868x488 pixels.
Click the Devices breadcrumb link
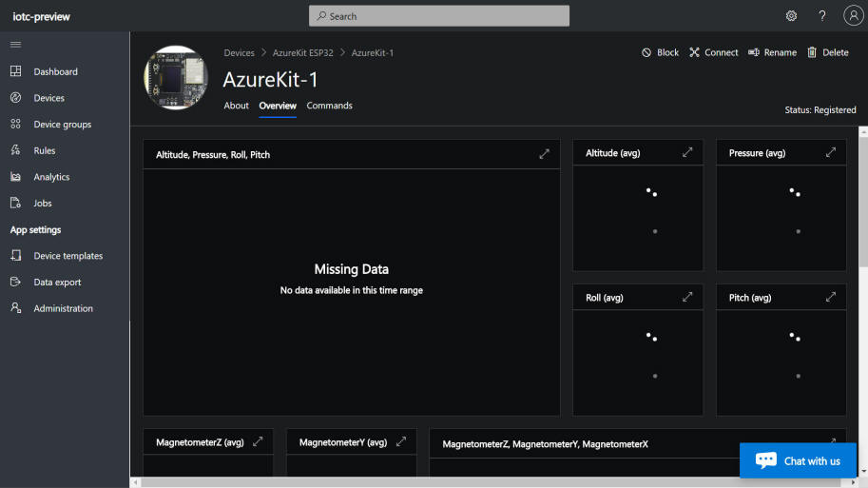pyautogui.click(x=240, y=52)
